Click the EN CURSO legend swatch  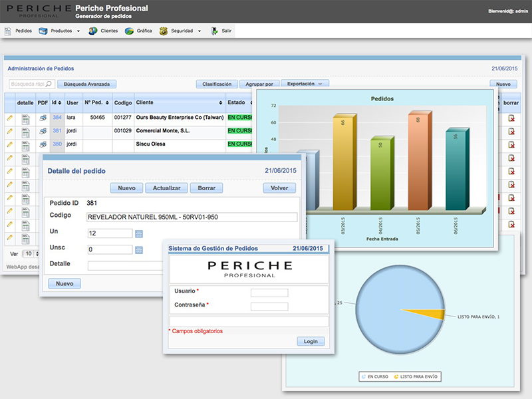tap(364, 376)
